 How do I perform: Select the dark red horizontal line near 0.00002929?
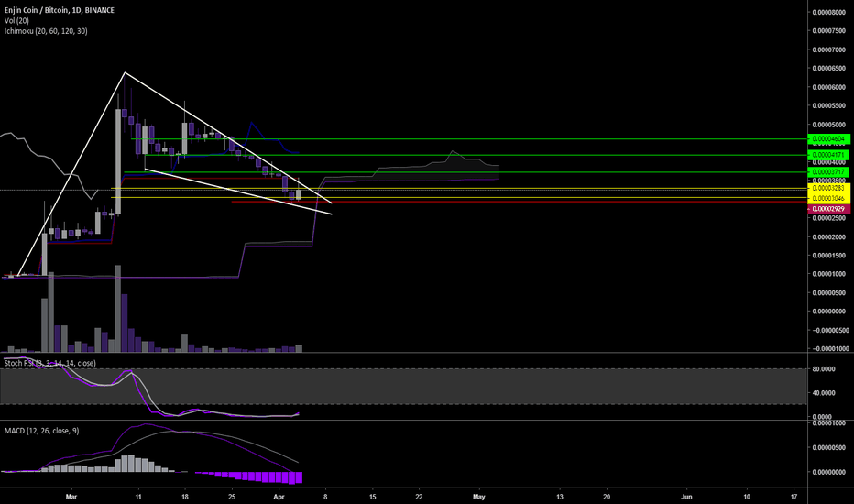[x=519, y=202]
